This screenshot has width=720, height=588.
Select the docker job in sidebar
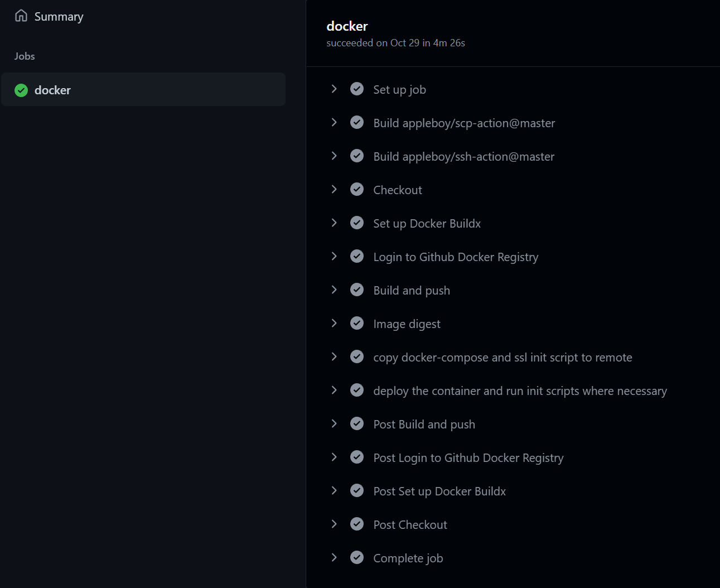pyautogui.click(x=143, y=89)
